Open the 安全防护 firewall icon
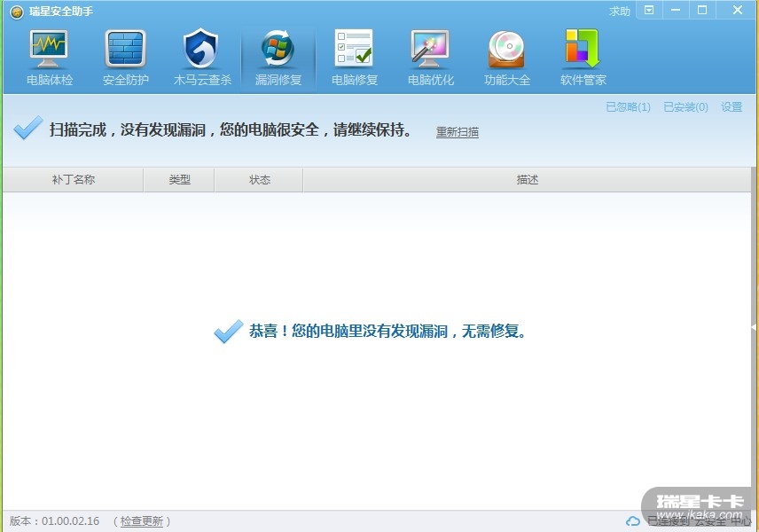The image size is (759, 532). click(x=125, y=49)
